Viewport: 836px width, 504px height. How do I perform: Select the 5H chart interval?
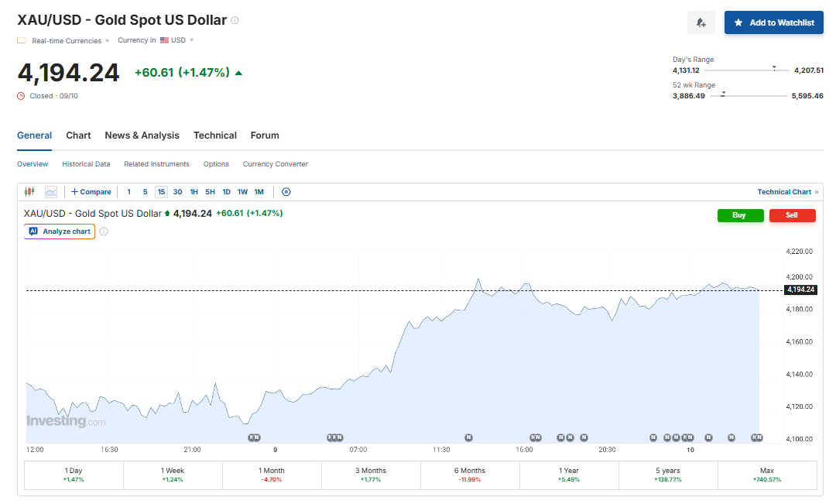tap(210, 192)
